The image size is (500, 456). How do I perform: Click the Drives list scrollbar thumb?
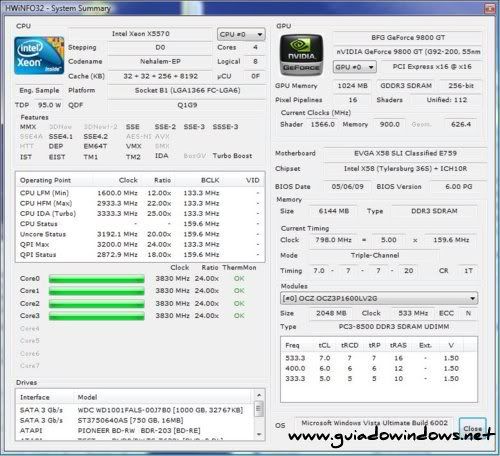[259, 409]
